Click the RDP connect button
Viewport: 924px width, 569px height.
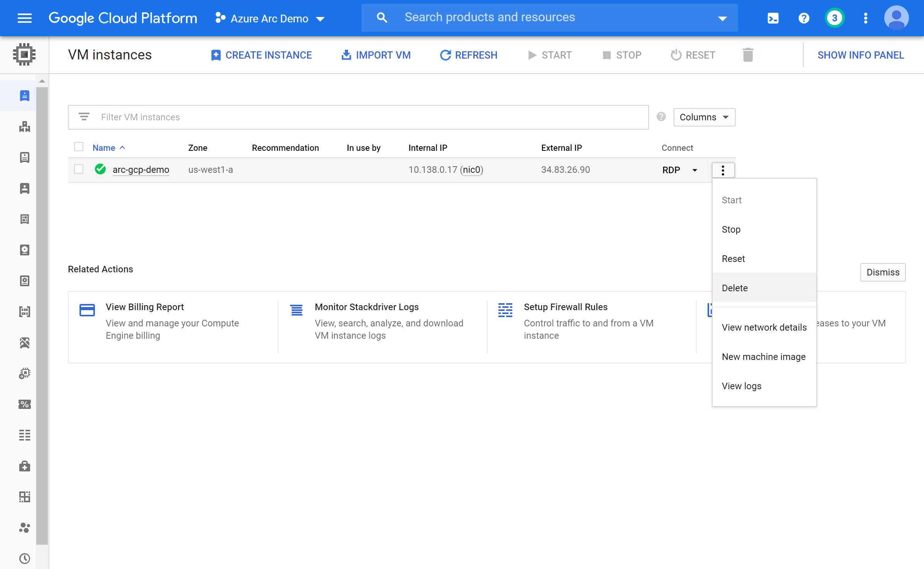click(x=671, y=170)
